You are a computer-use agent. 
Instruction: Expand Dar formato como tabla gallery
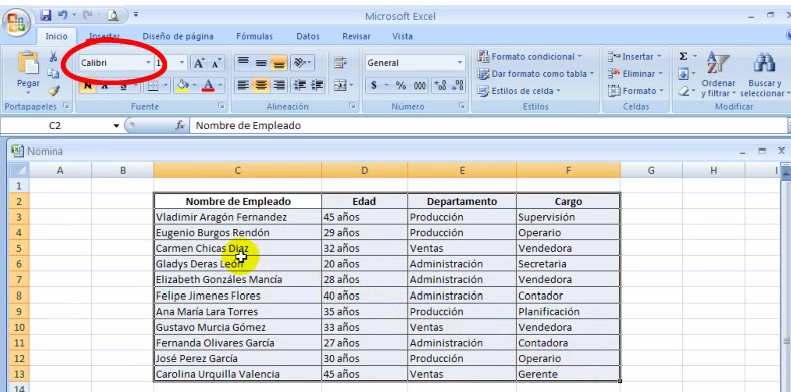pos(536,74)
